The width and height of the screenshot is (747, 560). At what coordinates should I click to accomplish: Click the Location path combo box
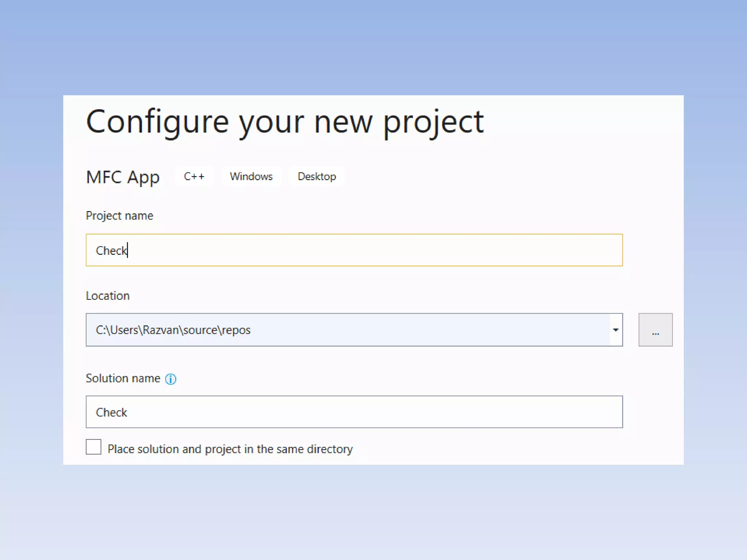click(347, 330)
